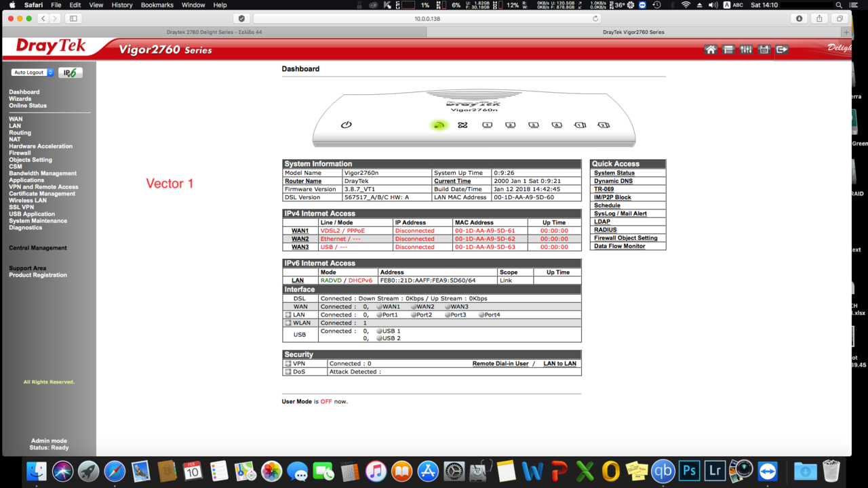Click the Safari address bar
This screenshot has width=868, height=488.
coord(427,18)
